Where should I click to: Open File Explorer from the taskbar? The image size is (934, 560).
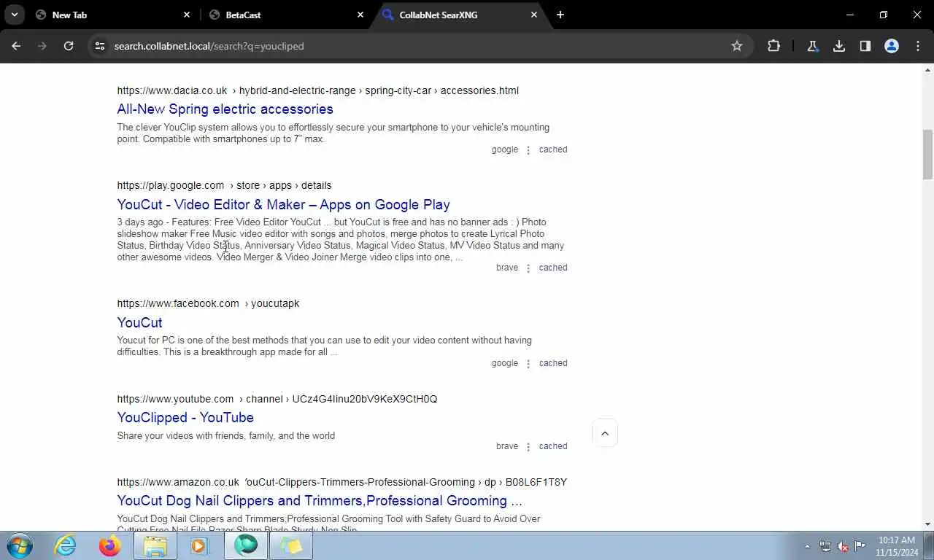(155, 545)
